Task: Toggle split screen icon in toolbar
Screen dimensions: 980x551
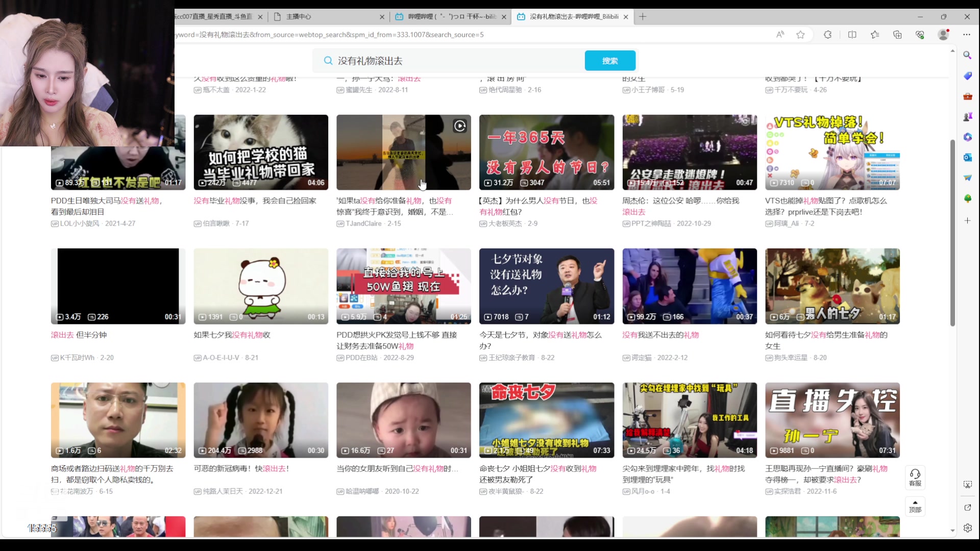Action: (x=852, y=35)
